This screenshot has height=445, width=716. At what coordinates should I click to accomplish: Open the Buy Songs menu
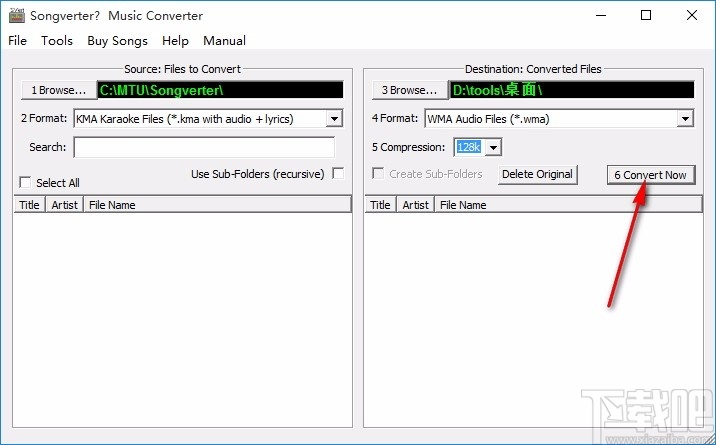tap(117, 41)
